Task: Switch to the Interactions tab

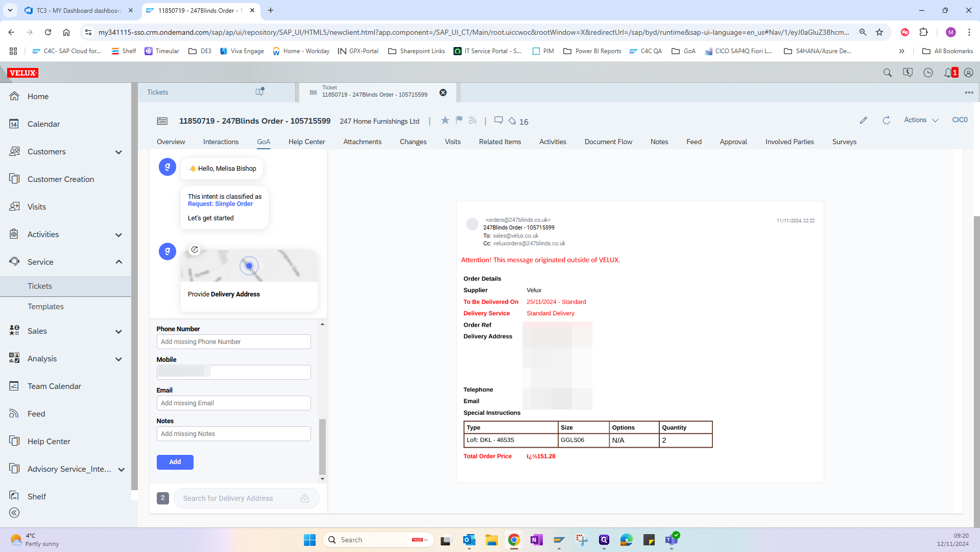Action: point(221,142)
